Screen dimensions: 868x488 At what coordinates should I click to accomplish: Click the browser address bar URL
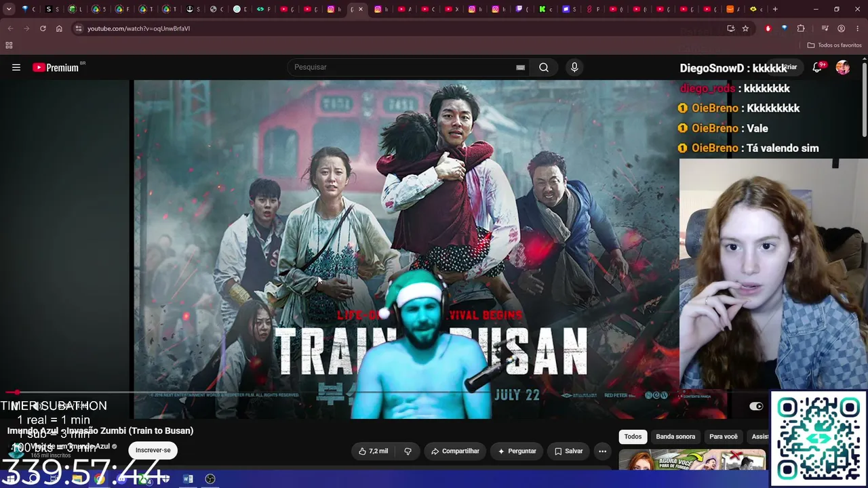tap(138, 28)
